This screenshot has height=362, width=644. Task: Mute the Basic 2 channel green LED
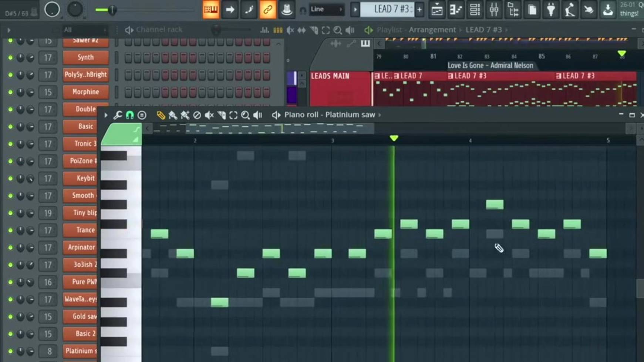10,334
